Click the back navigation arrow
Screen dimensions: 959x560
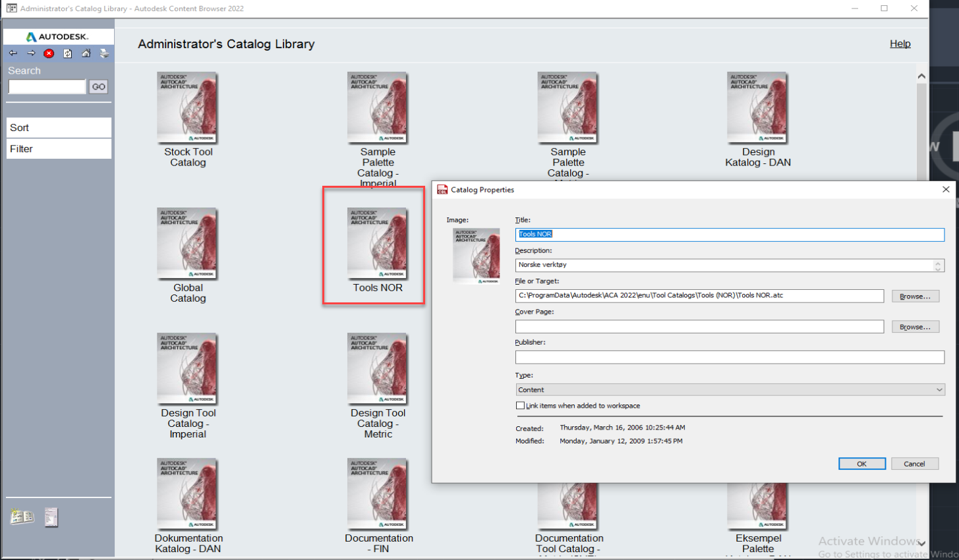tap(13, 53)
